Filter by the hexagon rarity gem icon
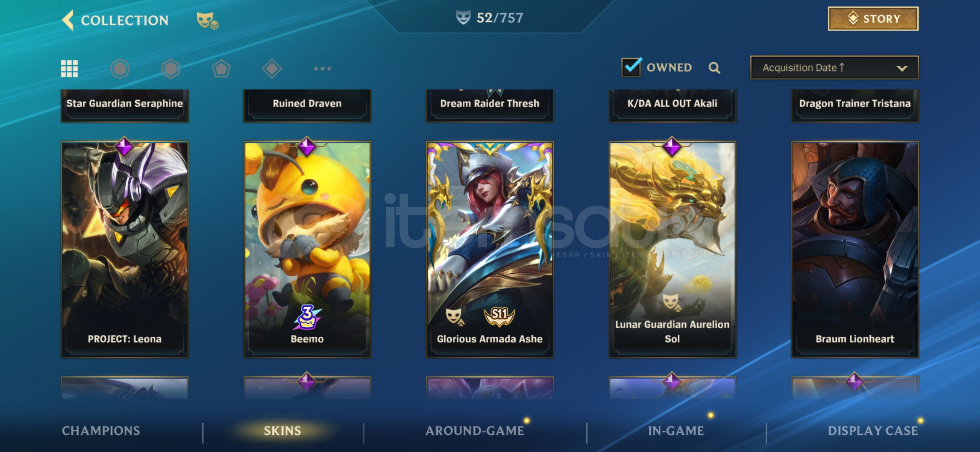The height and width of the screenshot is (452, 980). [170, 69]
